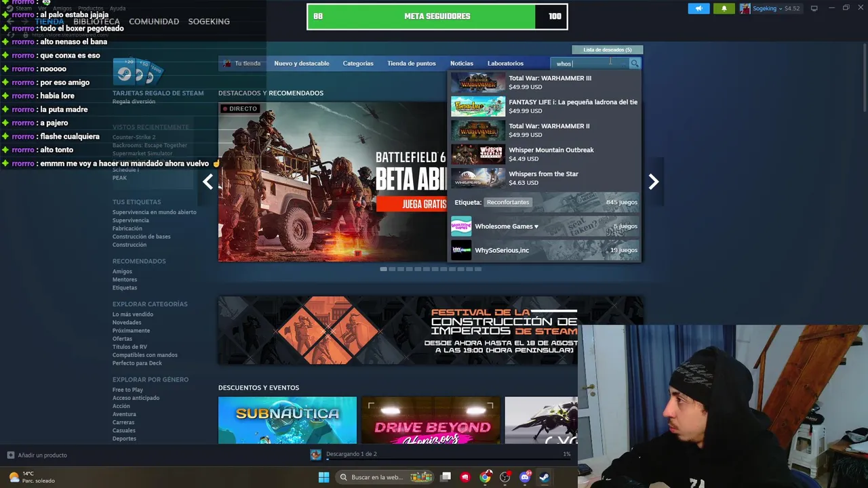Open PEAK in recently viewed
Screen dimensions: 868x488
(119, 178)
